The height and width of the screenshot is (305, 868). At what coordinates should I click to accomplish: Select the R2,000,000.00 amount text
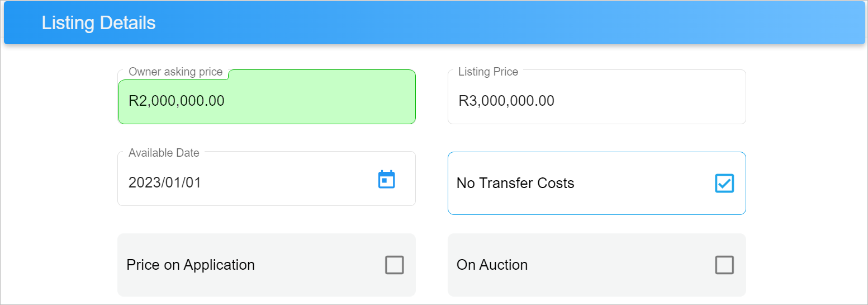tap(177, 101)
